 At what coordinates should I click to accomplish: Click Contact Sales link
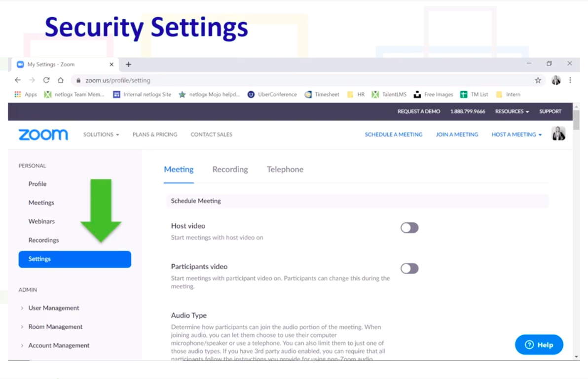(212, 135)
